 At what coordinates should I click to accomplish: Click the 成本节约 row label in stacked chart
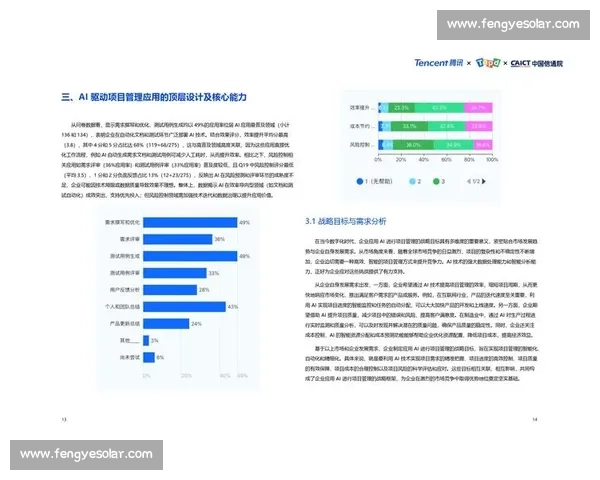362,126
